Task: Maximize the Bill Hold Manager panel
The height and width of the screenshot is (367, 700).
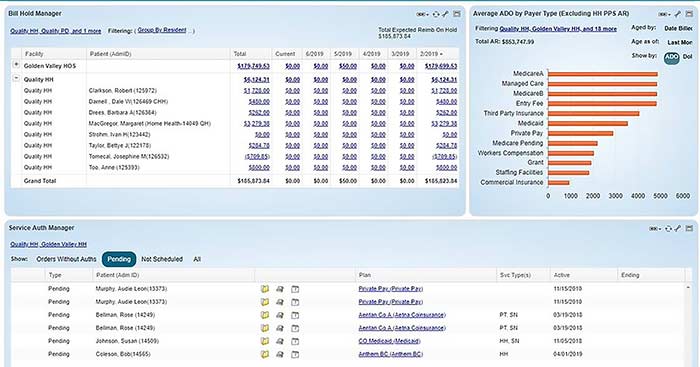Action: tap(457, 14)
